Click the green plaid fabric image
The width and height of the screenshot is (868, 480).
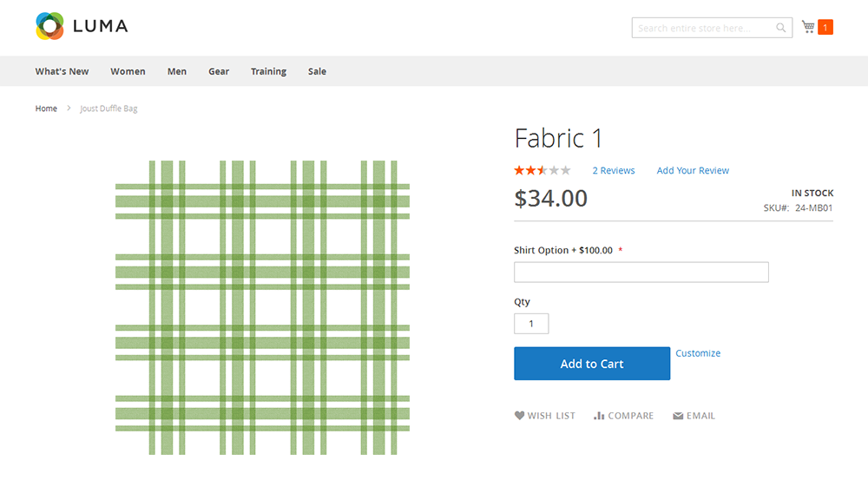click(262, 308)
